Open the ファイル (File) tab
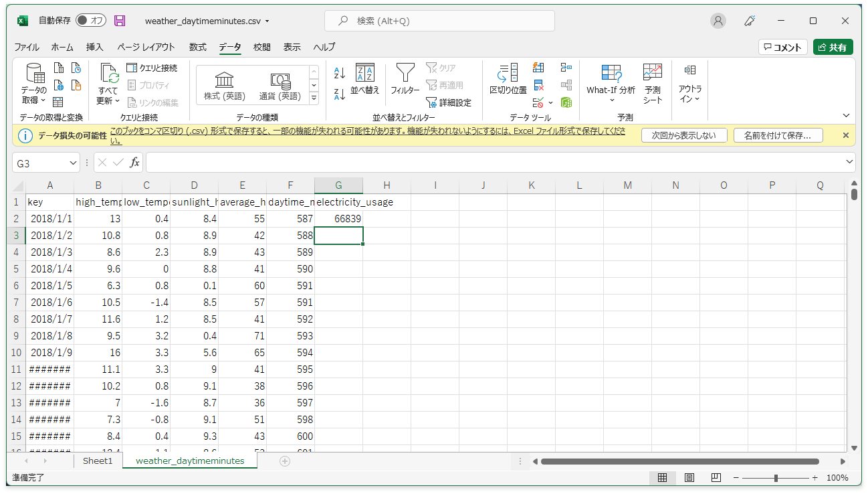The width and height of the screenshot is (868, 494). click(x=27, y=48)
